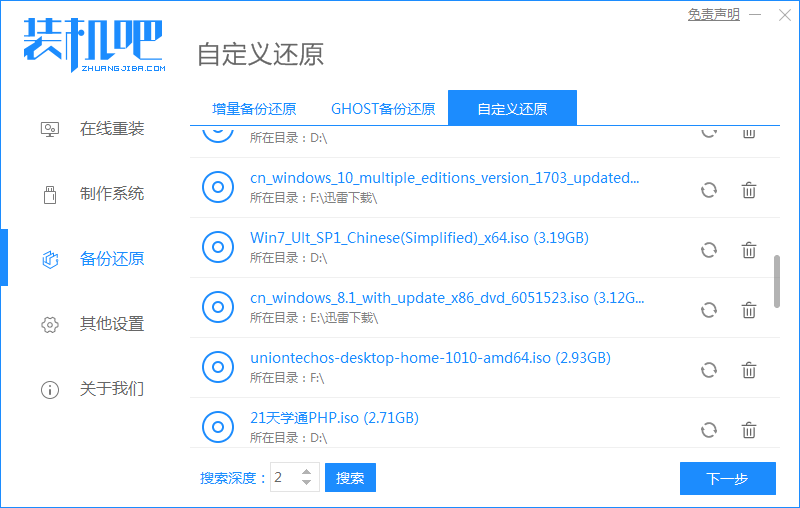The image size is (800, 508).
Task: Refresh the cn_windows_10 ISO entry
Action: coord(708,190)
